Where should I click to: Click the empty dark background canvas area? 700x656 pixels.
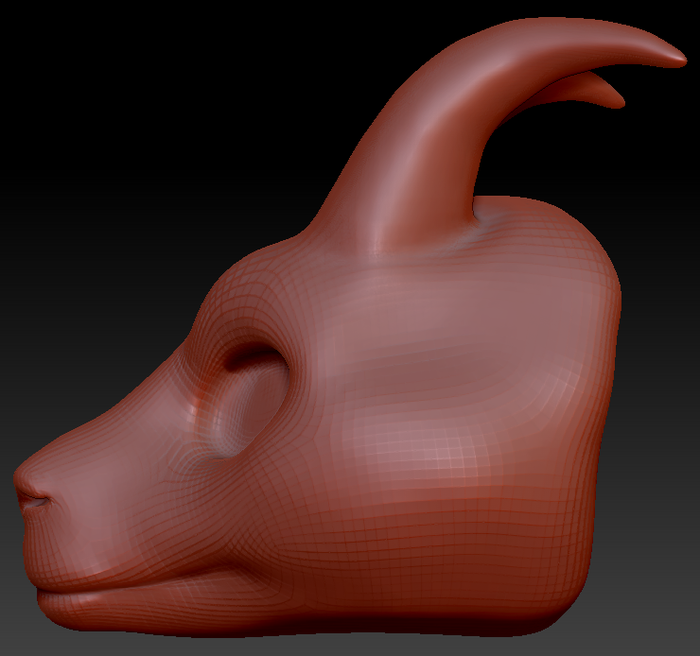[134, 134]
